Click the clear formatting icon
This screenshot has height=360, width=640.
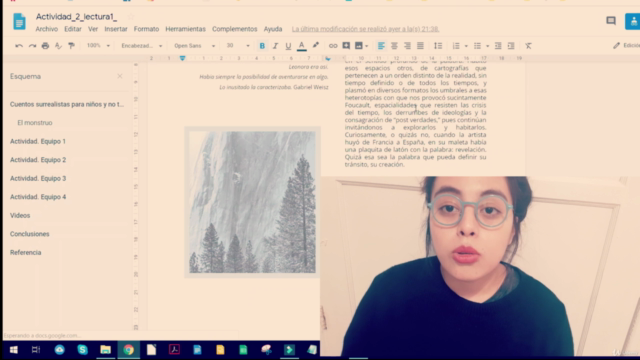point(529,46)
